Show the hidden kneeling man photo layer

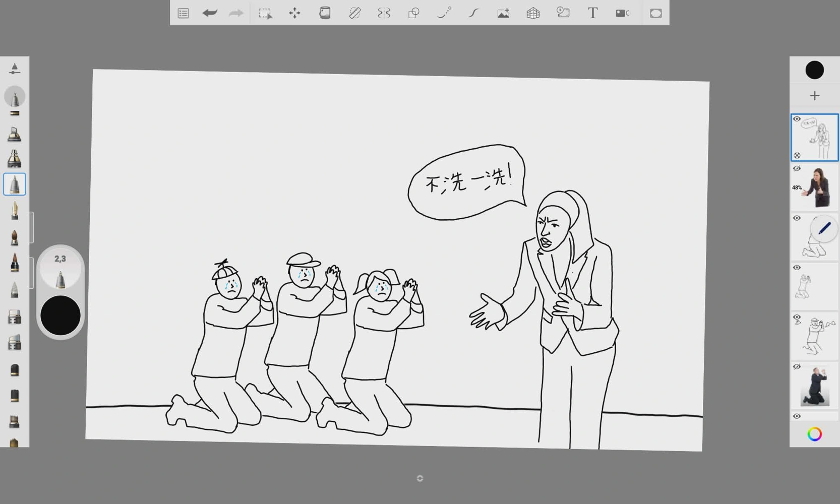click(x=797, y=367)
